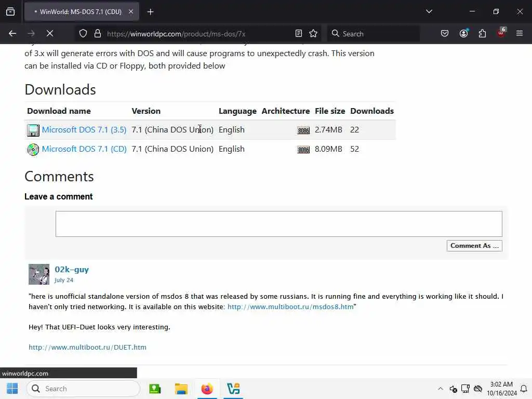Screen dimensions: 532x399
Task: Go back to previous page
Action: click(12, 34)
